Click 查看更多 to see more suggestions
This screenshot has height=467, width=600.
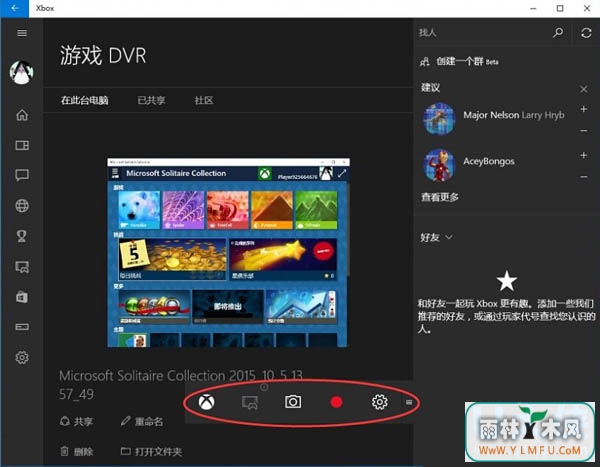tap(440, 197)
